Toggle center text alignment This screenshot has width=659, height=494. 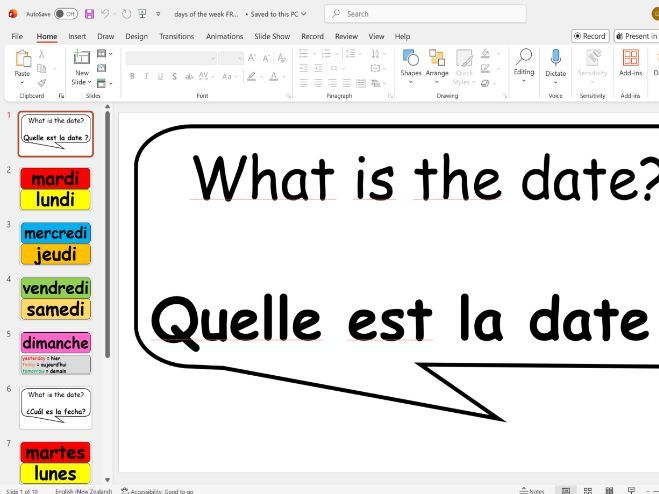(x=318, y=83)
